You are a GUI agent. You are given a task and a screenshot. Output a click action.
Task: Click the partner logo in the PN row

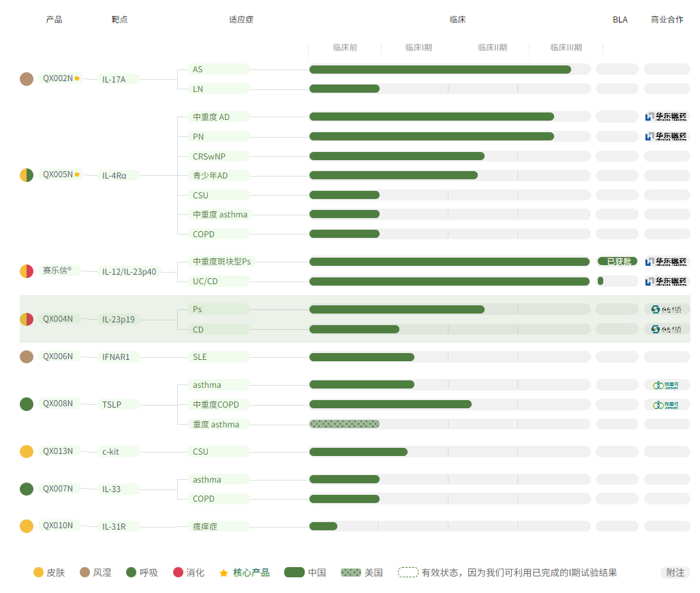666,136
